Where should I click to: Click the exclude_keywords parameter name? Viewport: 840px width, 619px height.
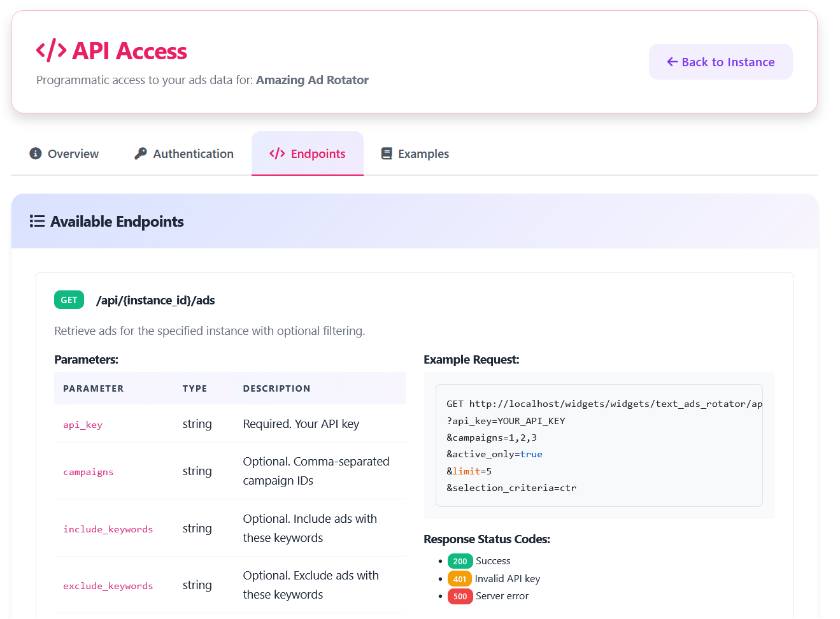108,586
